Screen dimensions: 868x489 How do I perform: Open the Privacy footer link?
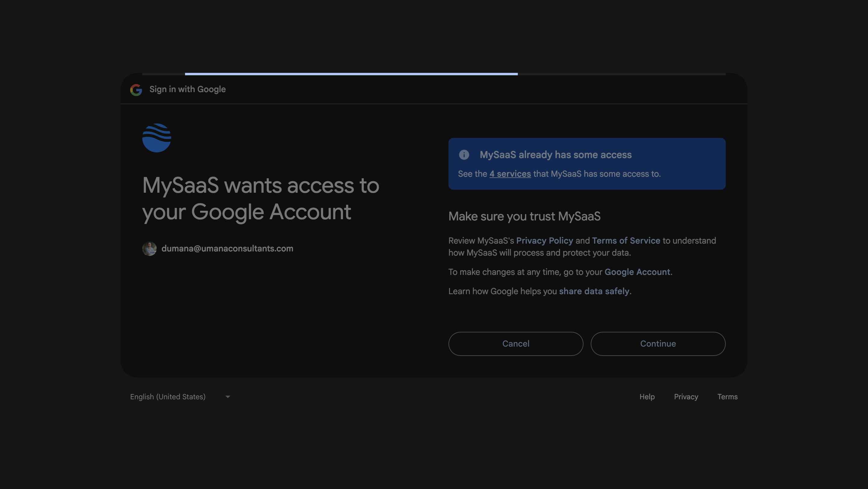686,397
